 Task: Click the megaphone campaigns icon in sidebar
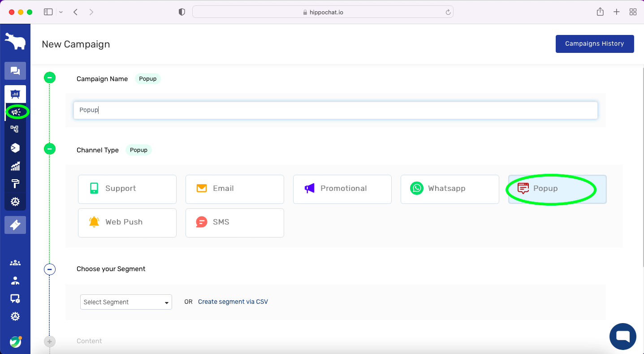[x=16, y=112]
